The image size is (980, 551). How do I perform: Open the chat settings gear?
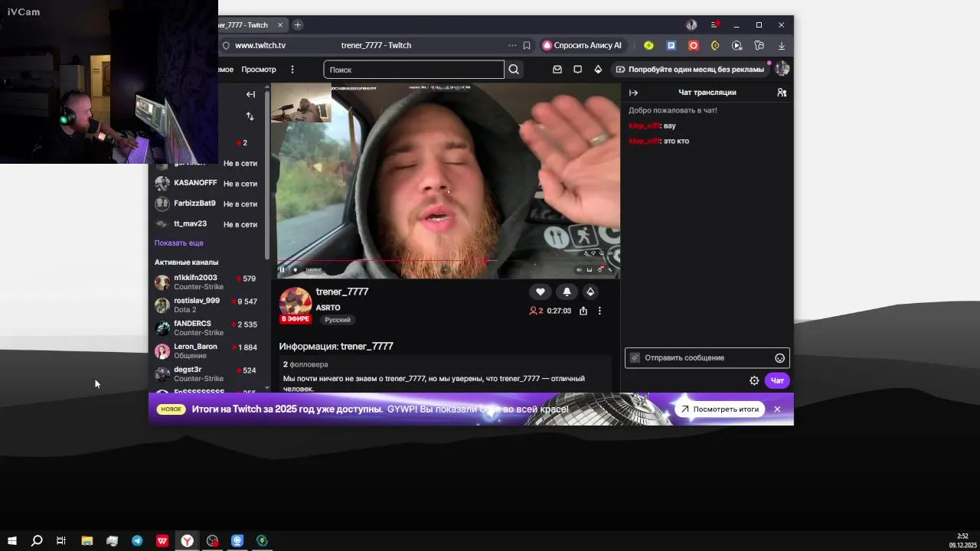[x=754, y=380]
